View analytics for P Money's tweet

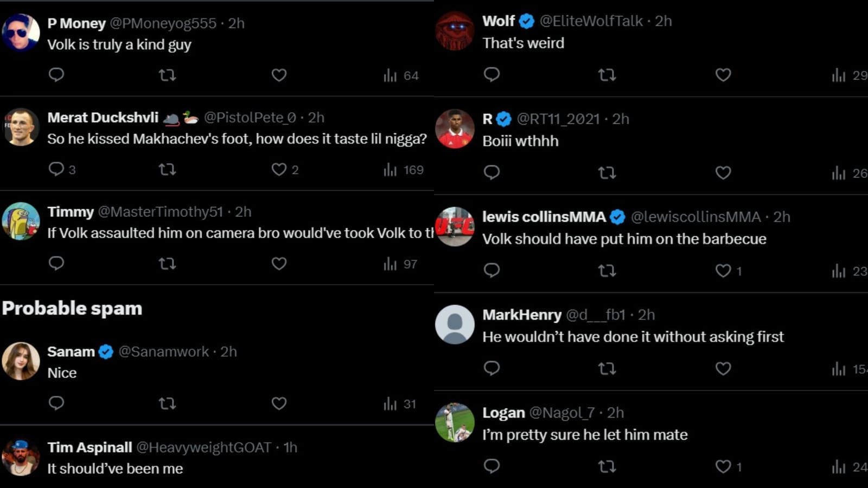coord(401,75)
